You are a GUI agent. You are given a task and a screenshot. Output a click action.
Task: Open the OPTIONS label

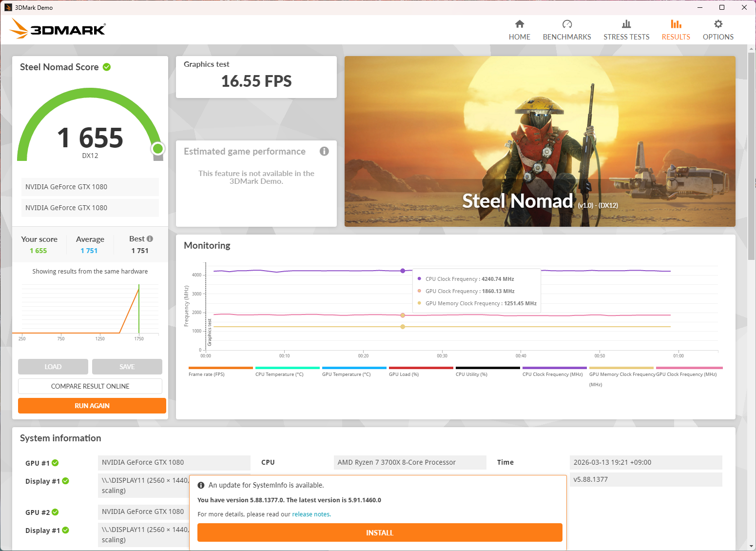(x=718, y=37)
